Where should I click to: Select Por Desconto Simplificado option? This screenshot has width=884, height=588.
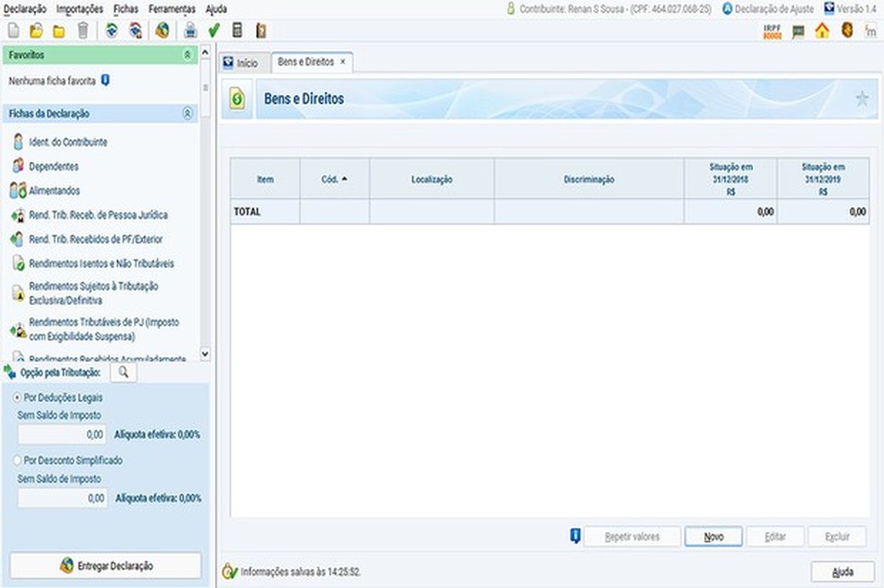point(17,461)
